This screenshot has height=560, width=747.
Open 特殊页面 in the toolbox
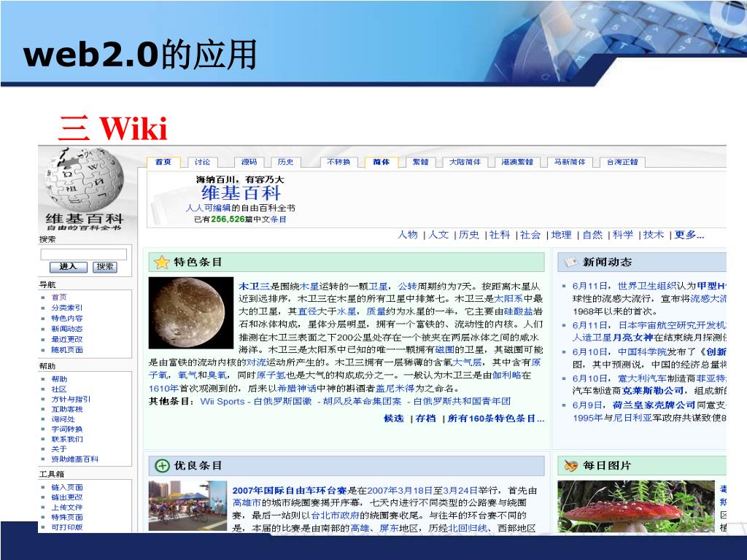(x=66, y=517)
